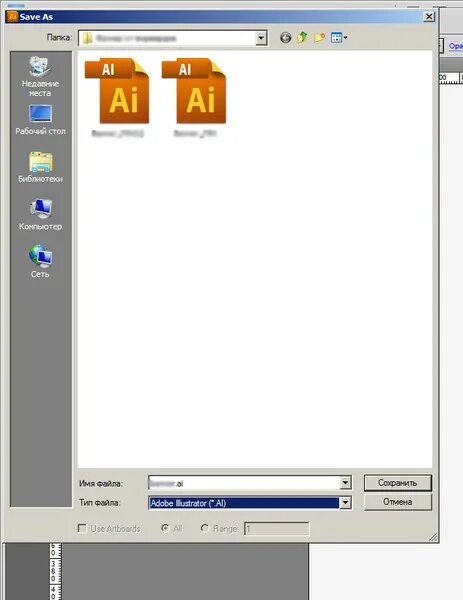Click the Сохранить button

[398, 483]
